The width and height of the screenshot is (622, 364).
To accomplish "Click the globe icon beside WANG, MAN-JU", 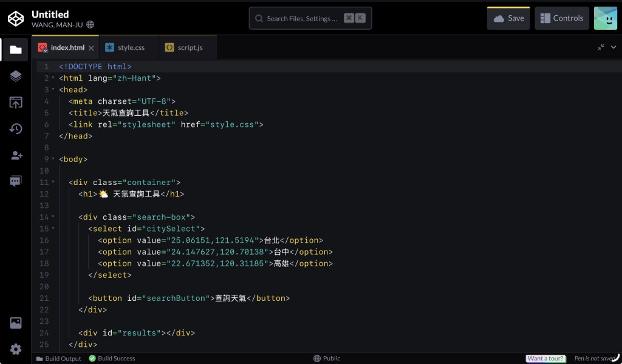I will 91,24.
